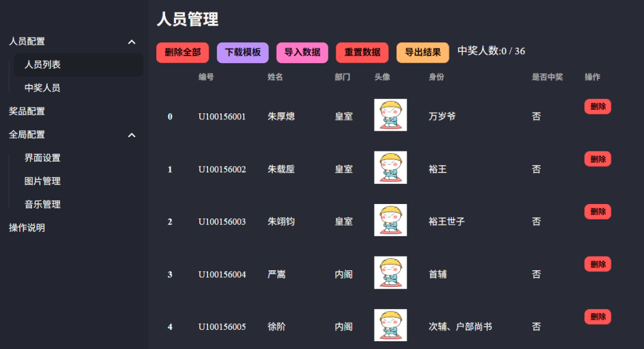644x349 pixels.
Task: Collapse the 全局配置 menu chevron
Action: (x=132, y=135)
